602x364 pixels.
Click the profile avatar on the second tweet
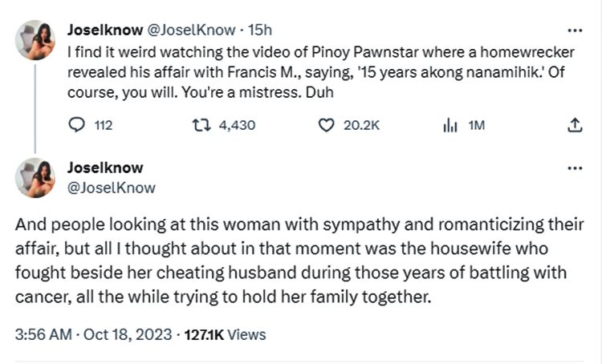[x=34, y=178]
